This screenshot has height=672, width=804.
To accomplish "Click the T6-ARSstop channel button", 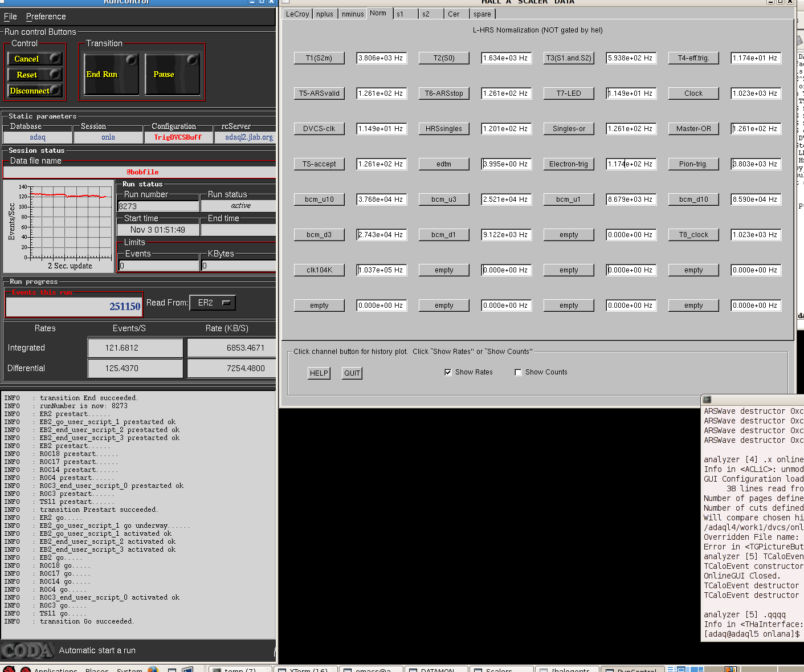I will [444, 93].
